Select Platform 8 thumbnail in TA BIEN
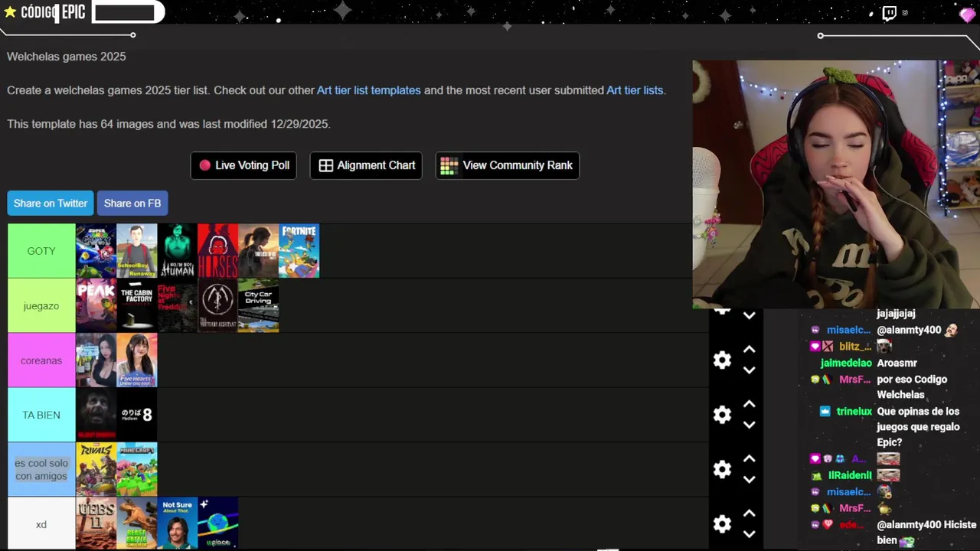This screenshot has width=980, height=551. (x=136, y=415)
